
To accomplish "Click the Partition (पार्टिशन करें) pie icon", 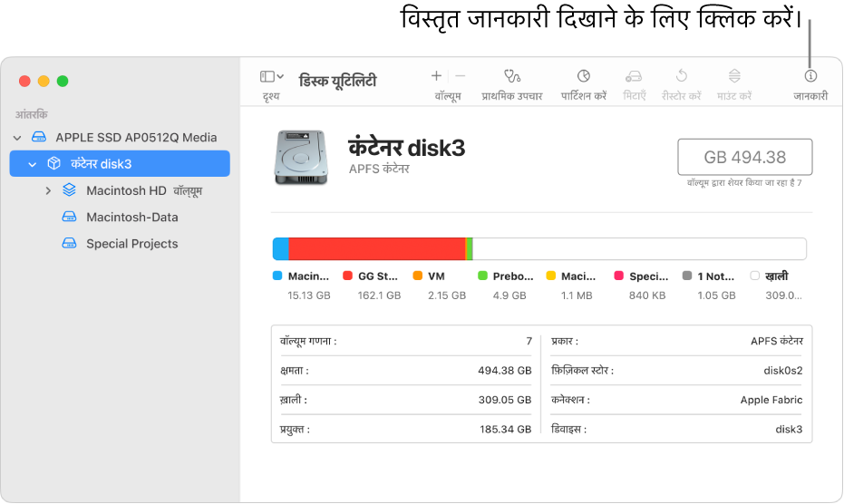I will (x=584, y=76).
